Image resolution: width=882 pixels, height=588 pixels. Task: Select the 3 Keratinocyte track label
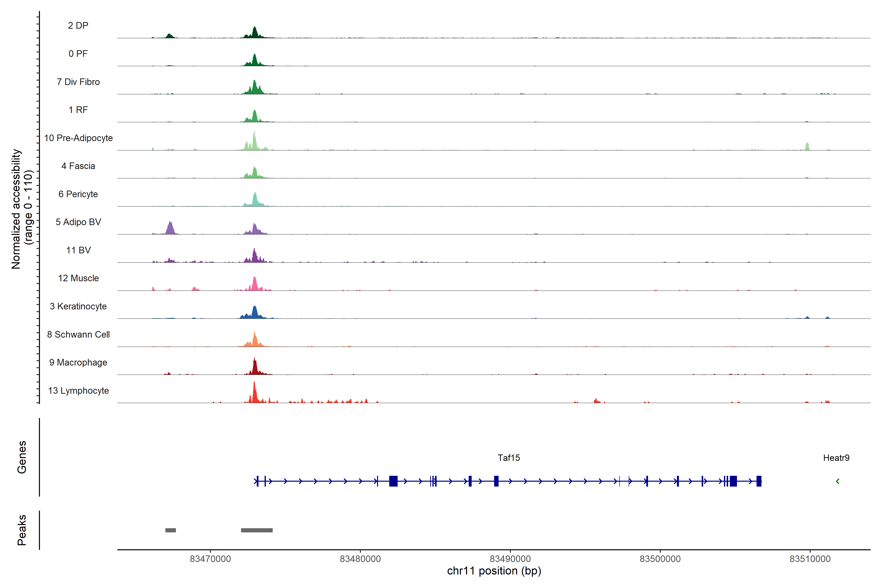[78, 306]
